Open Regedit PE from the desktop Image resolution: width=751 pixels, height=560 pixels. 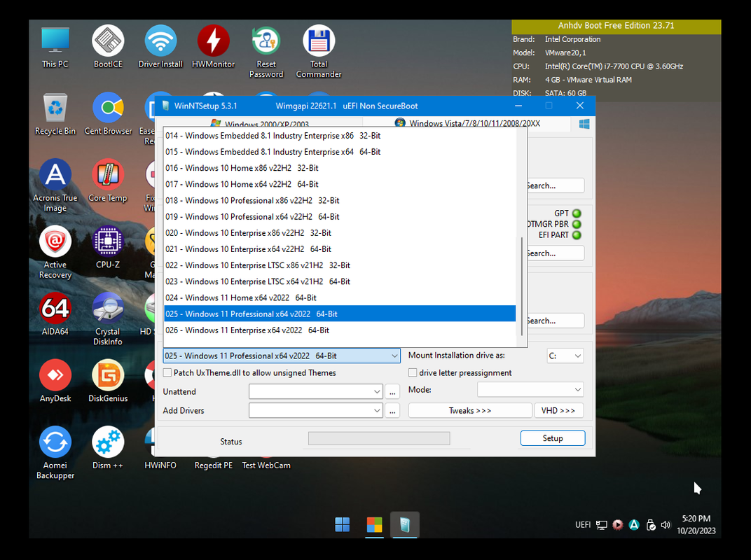tap(213, 465)
